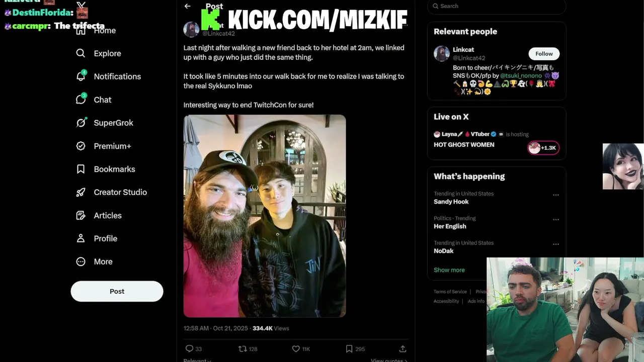Click the white Post button

117,291
